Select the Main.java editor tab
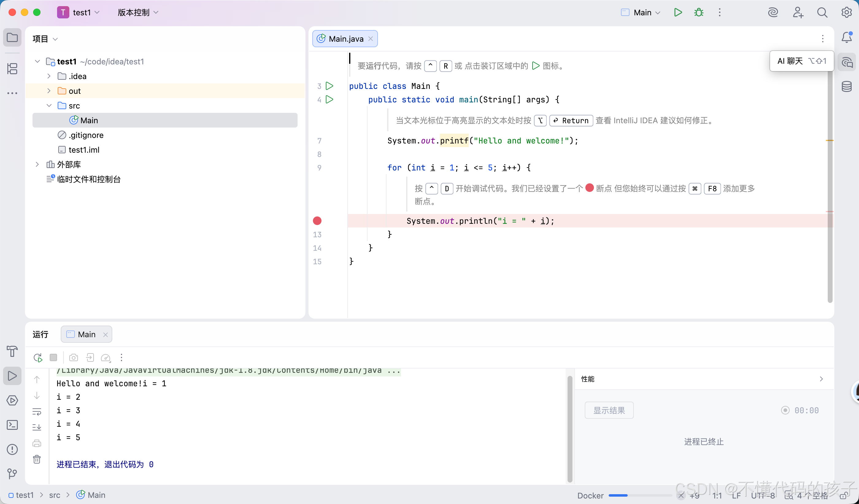Screen dimensions: 859x504 coord(345,39)
